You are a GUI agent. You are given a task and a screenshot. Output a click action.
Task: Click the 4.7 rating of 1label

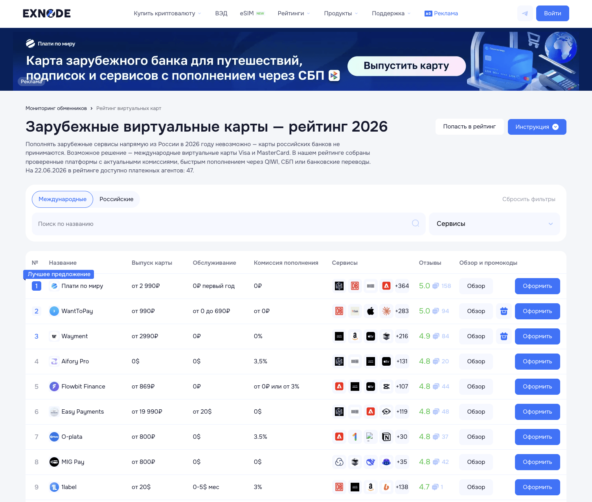[x=424, y=487]
